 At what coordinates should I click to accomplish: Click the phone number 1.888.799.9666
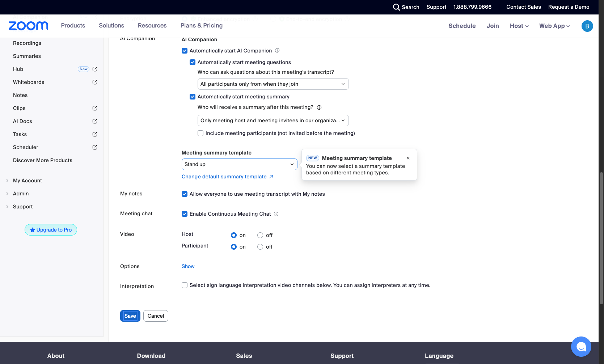coord(473,7)
